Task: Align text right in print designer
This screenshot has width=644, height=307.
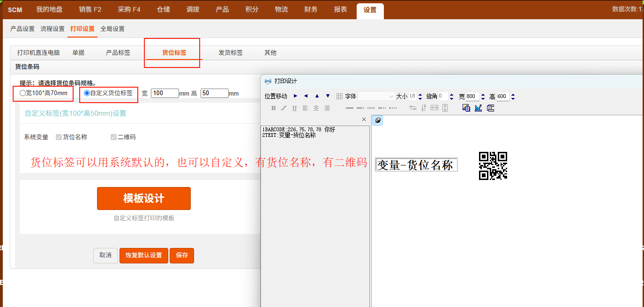Action: (327, 108)
